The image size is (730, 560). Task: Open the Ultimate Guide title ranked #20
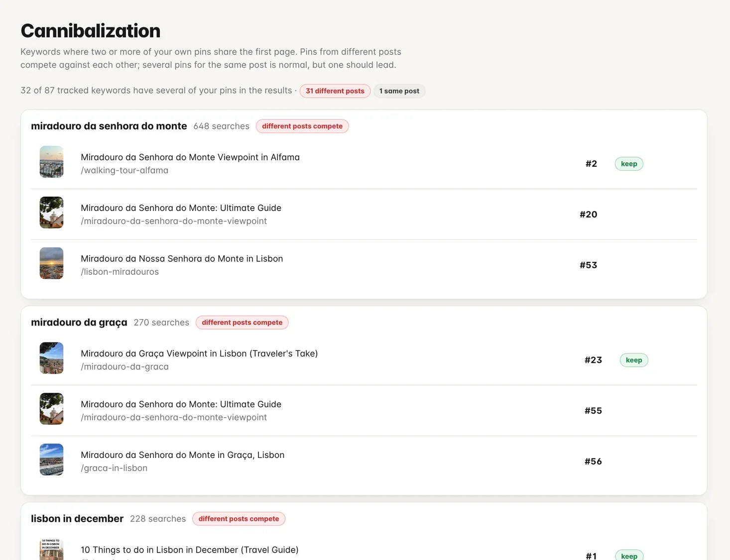pos(181,208)
